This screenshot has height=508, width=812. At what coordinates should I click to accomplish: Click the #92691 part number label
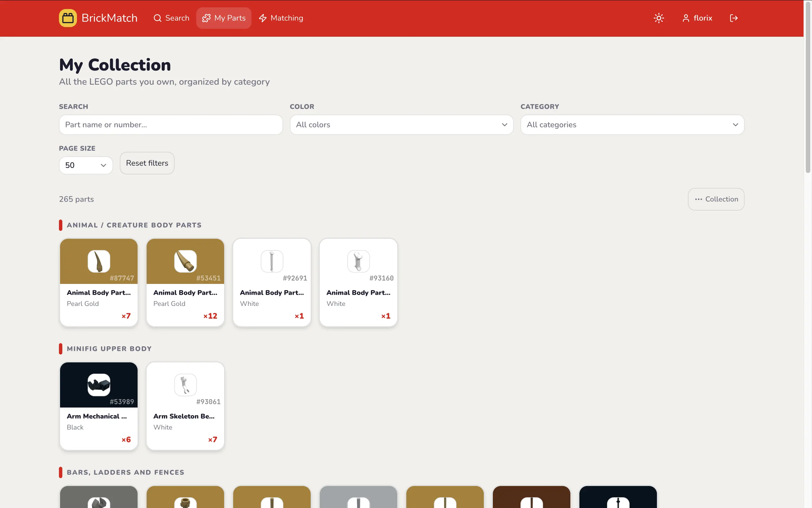pyautogui.click(x=295, y=278)
